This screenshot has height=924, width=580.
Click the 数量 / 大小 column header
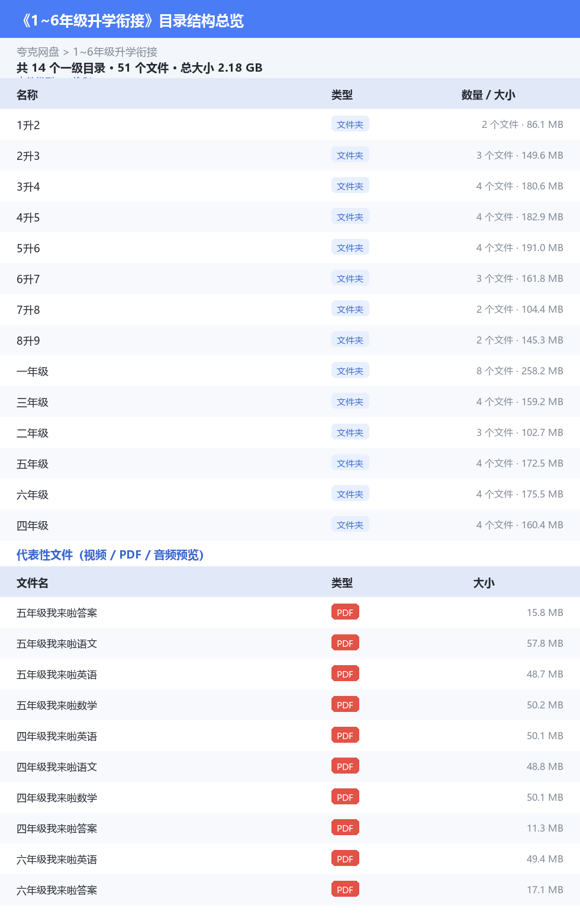point(488,95)
